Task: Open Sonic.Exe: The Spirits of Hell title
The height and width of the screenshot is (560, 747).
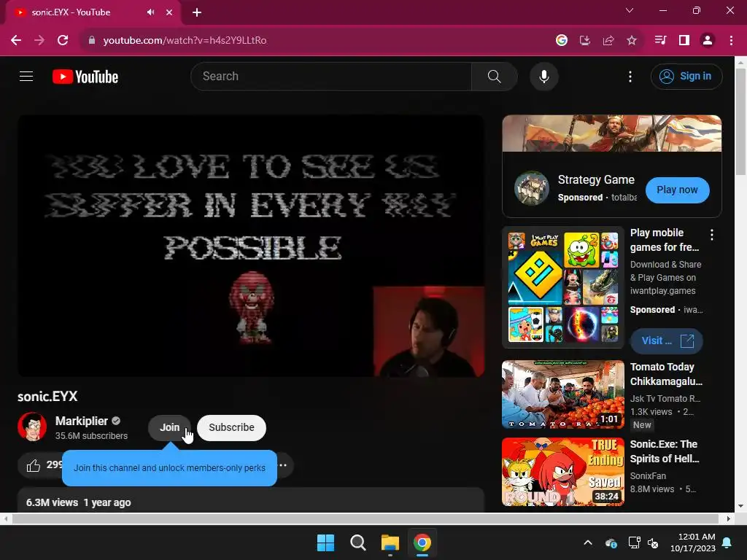Action: click(665, 451)
